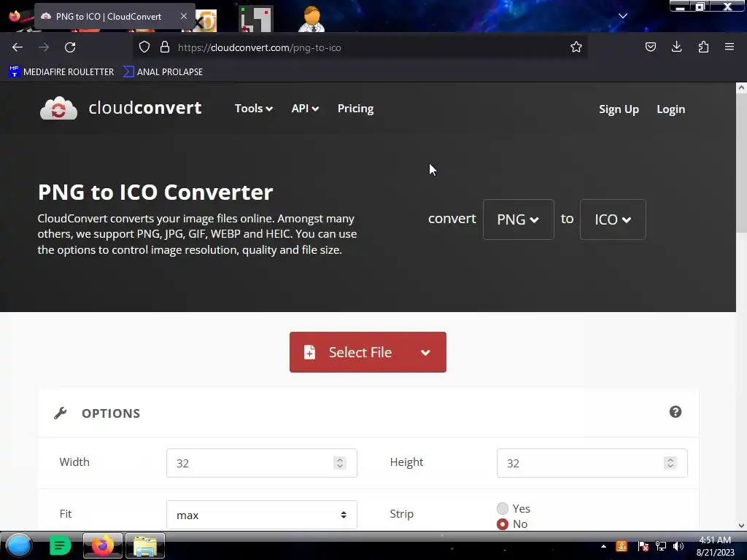747x560 pixels.
Task: Open the options help question mark icon
Action: point(675,412)
